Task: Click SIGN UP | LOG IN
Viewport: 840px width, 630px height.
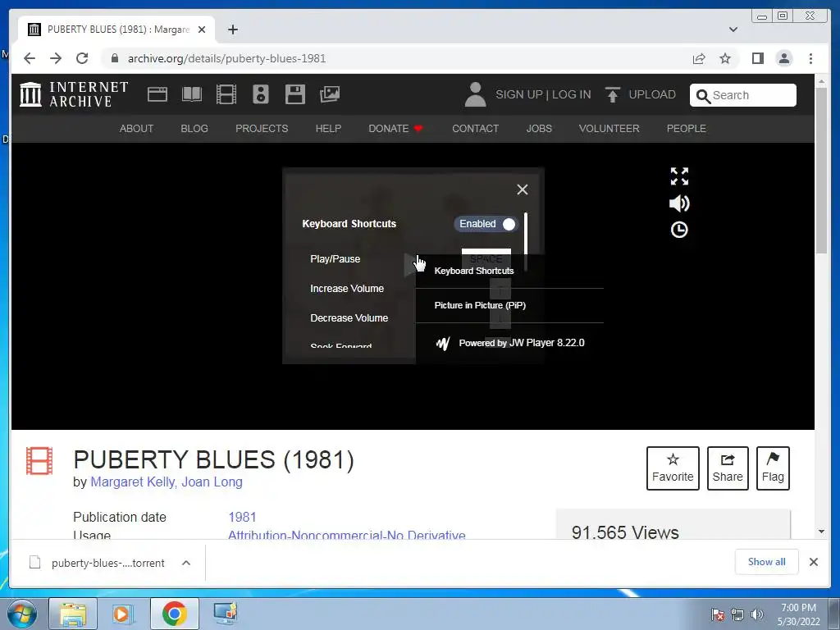Action: coord(543,94)
